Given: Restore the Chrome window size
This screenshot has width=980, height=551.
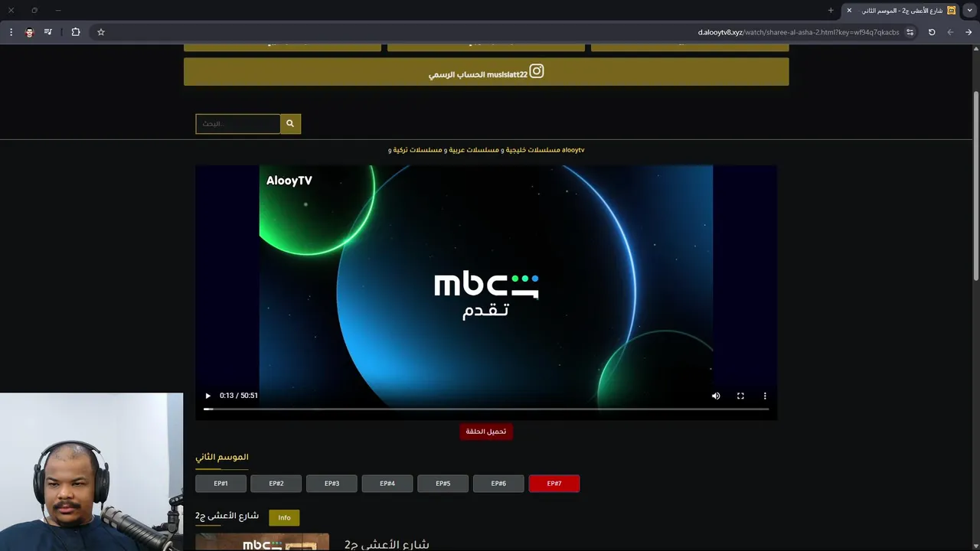Looking at the screenshot, I should pyautogui.click(x=34, y=11).
